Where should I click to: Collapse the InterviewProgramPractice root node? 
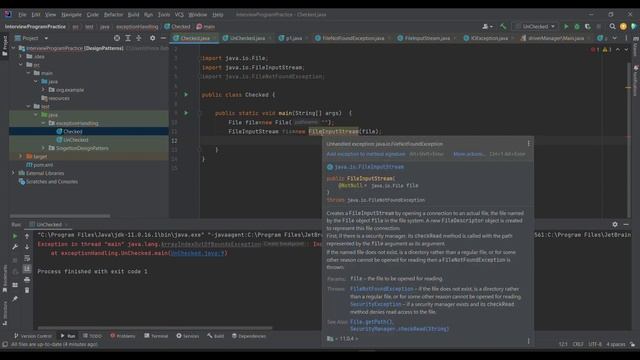click(13, 48)
